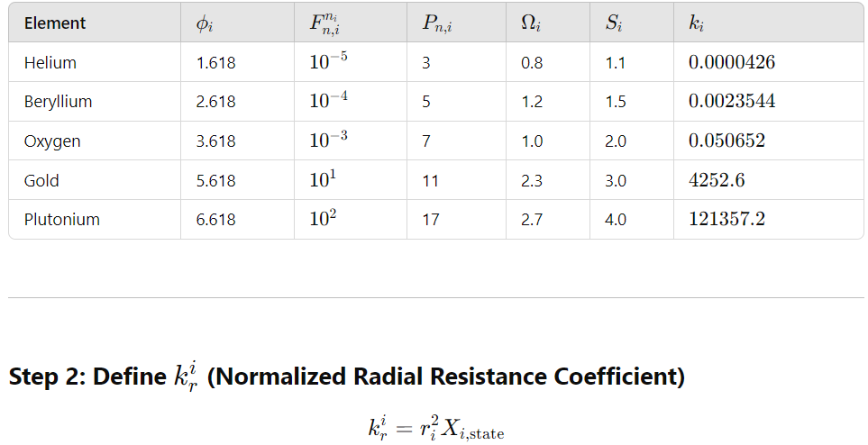Click the Gold element cell

coord(41,180)
